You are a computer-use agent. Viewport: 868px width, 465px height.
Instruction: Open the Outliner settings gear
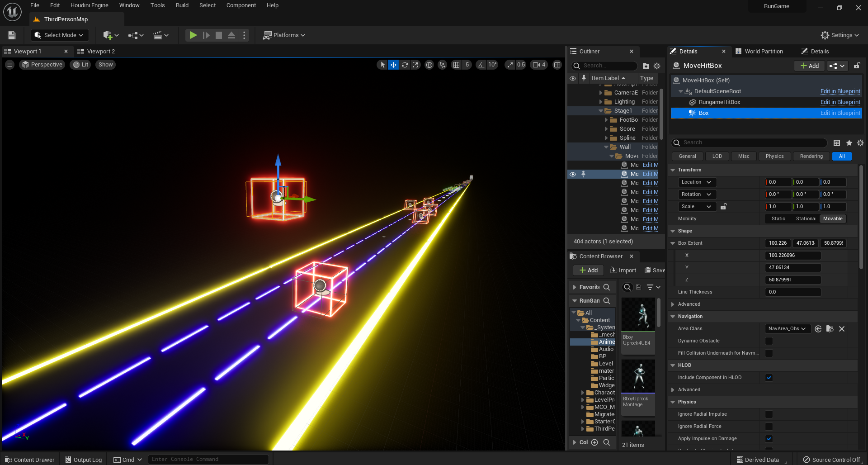[657, 66]
